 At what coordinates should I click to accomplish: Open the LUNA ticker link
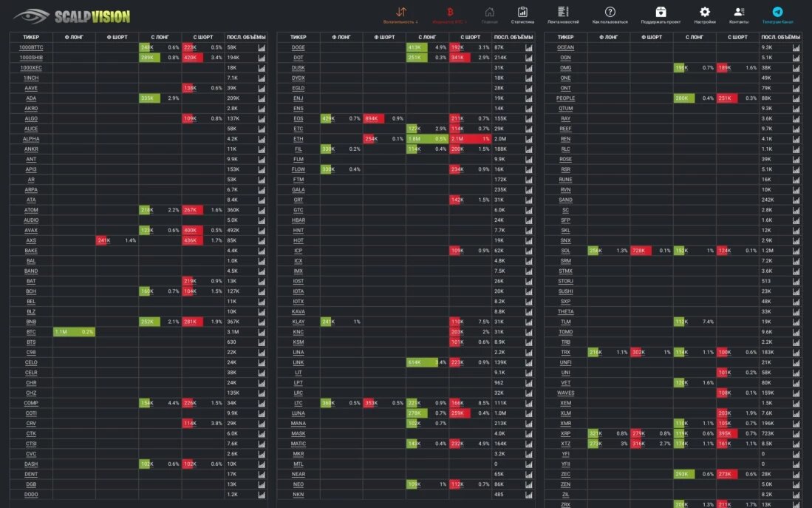(x=298, y=413)
